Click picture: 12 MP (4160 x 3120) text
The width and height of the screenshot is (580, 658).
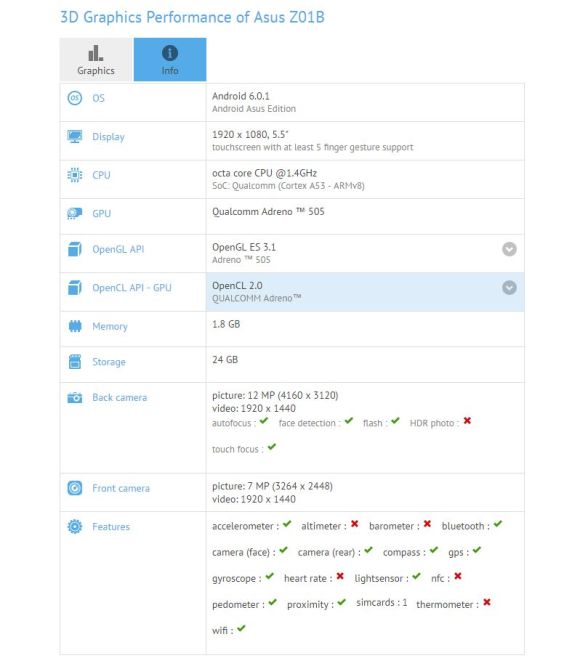[275, 396]
